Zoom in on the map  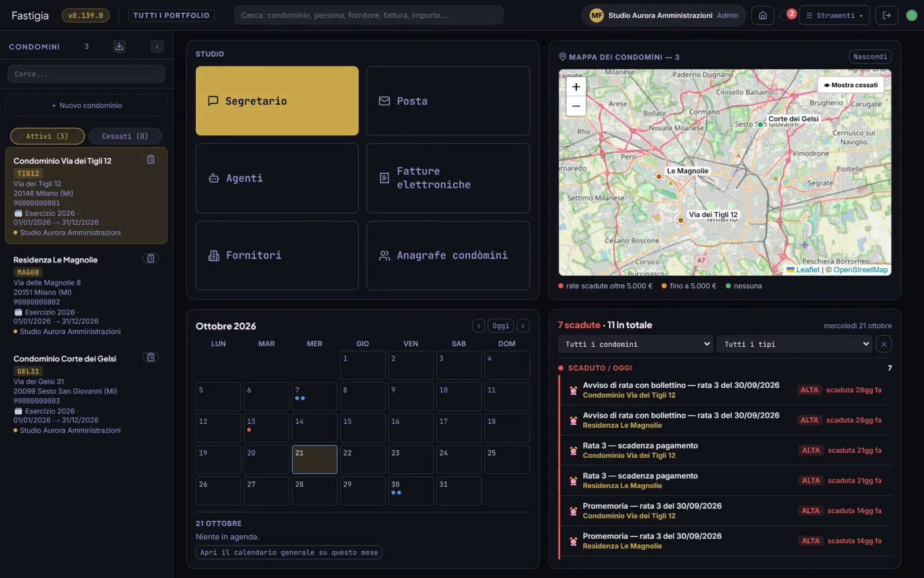tap(576, 87)
